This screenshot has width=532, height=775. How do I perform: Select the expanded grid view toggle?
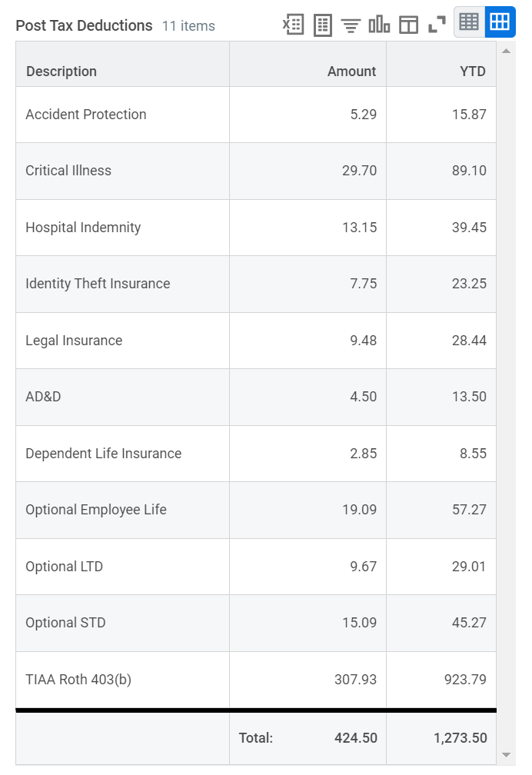tap(499, 22)
